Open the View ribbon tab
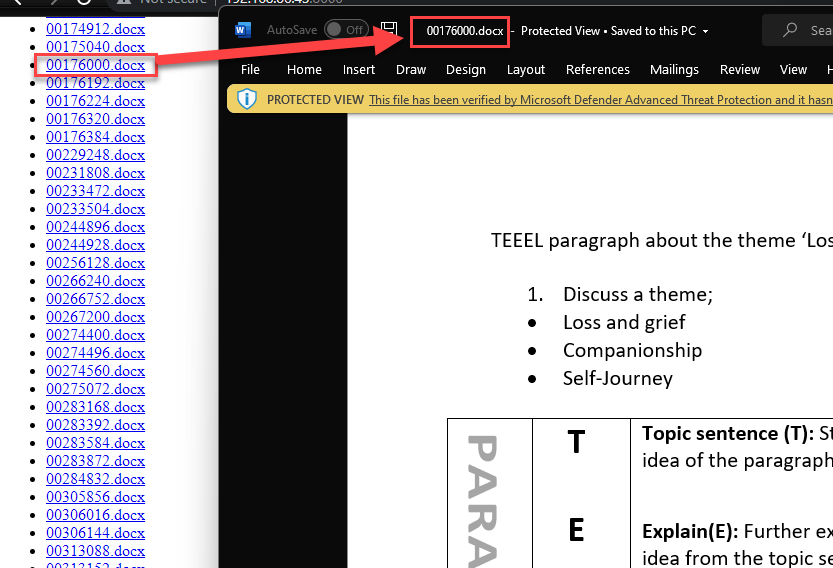Screen dimensions: 833x568 [x=793, y=70]
